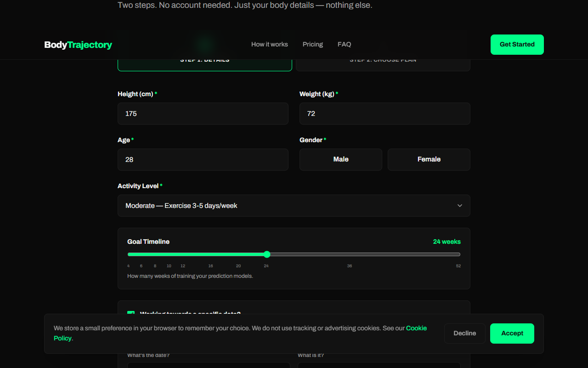Click the BodyTrajectory logo
The height and width of the screenshot is (368, 588).
pyautogui.click(x=78, y=45)
